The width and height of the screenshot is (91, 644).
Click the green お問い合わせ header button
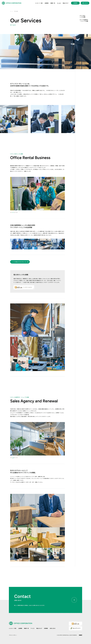click(85, 3)
